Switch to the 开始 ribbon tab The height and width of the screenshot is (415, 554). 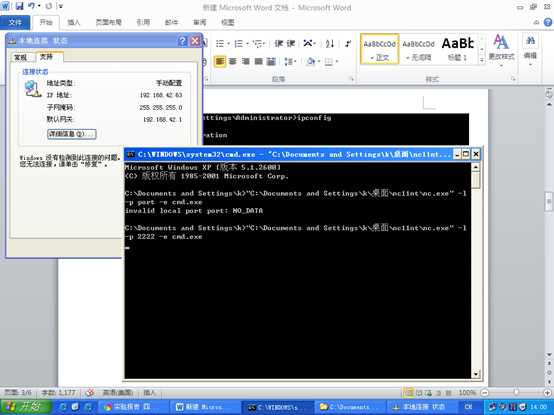click(x=46, y=22)
